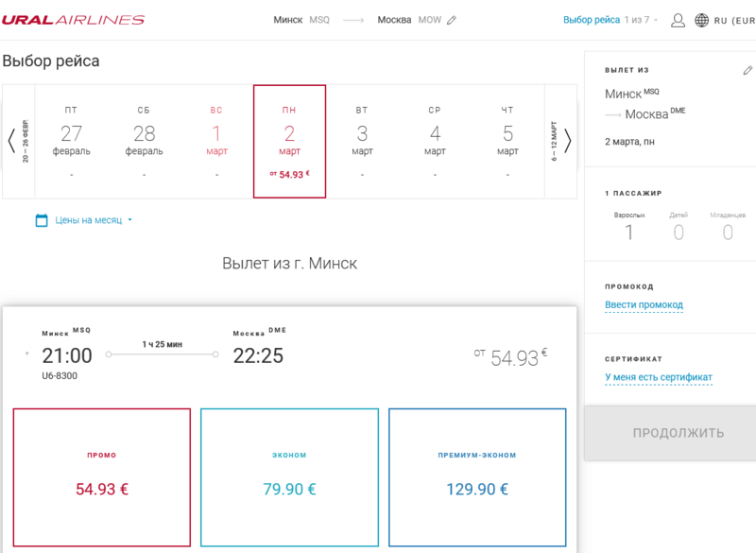756x553 pixels.
Task: Open RU (EUR) language and currency selector
Action: (x=734, y=20)
